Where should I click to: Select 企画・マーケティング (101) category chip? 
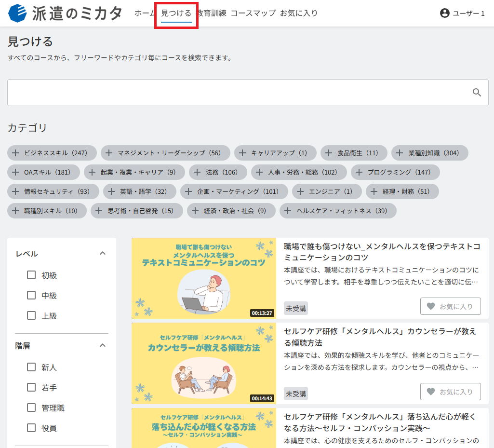coord(234,191)
